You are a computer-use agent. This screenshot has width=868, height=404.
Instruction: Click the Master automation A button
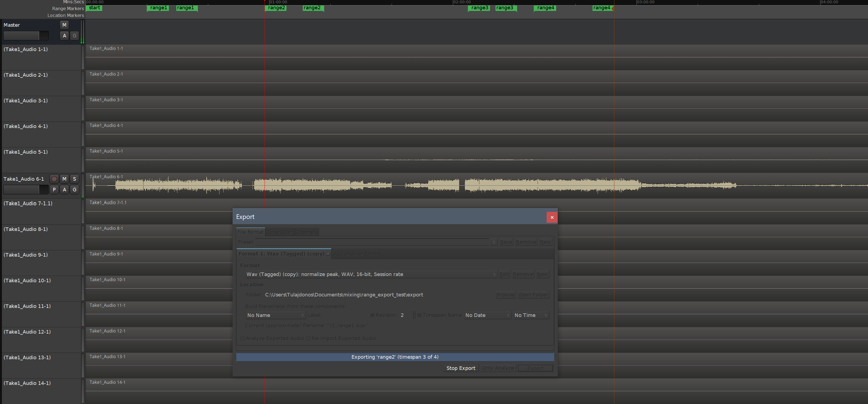tap(64, 36)
